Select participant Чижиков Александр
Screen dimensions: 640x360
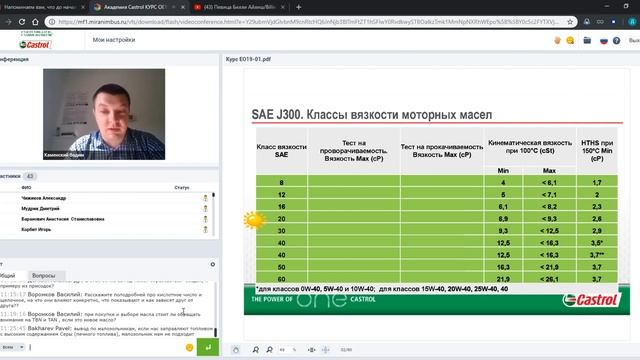(x=44, y=198)
